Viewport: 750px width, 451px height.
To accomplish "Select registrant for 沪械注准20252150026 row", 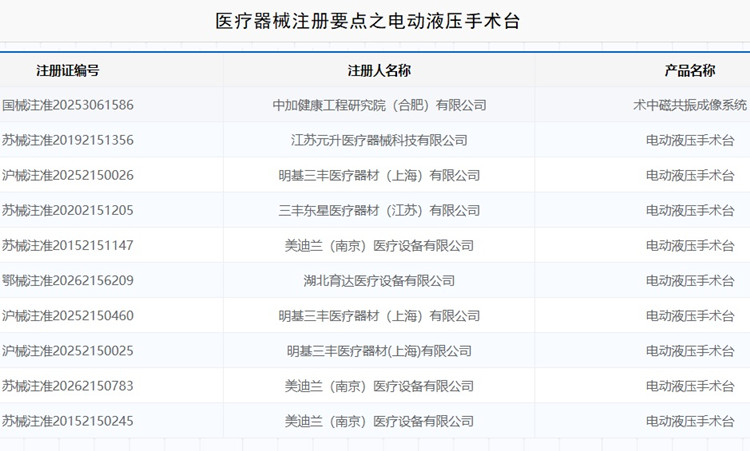I will pos(379,176).
